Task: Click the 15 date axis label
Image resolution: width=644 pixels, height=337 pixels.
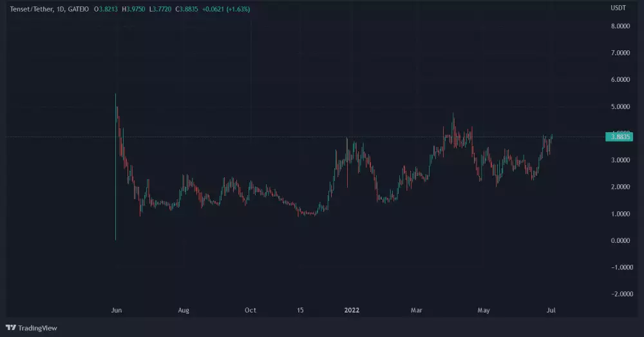Action: 300,311
